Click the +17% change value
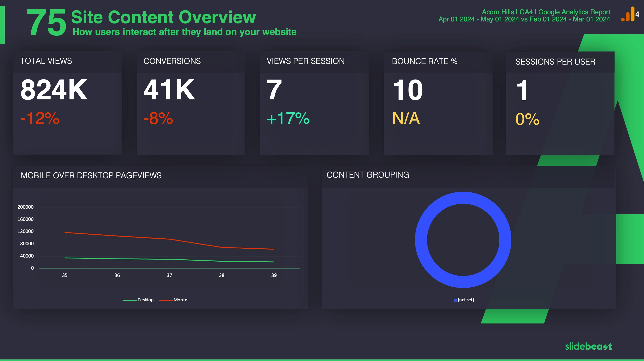This screenshot has height=361, width=644. pyautogui.click(x=288, y=118)
